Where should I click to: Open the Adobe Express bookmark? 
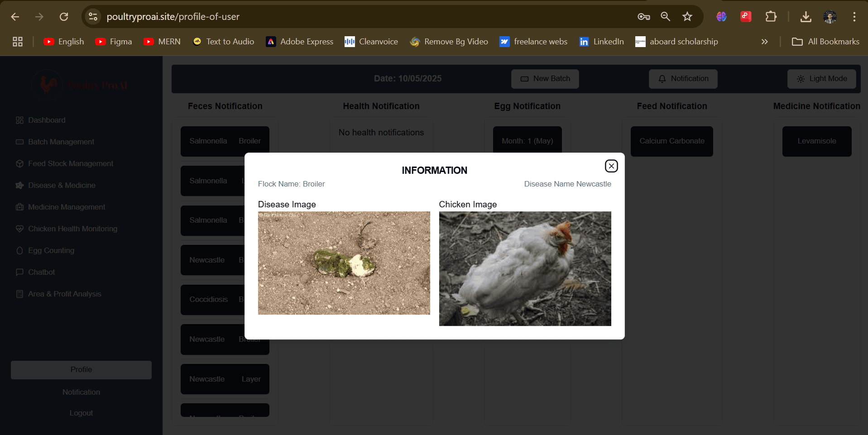[x=300, y=42]
